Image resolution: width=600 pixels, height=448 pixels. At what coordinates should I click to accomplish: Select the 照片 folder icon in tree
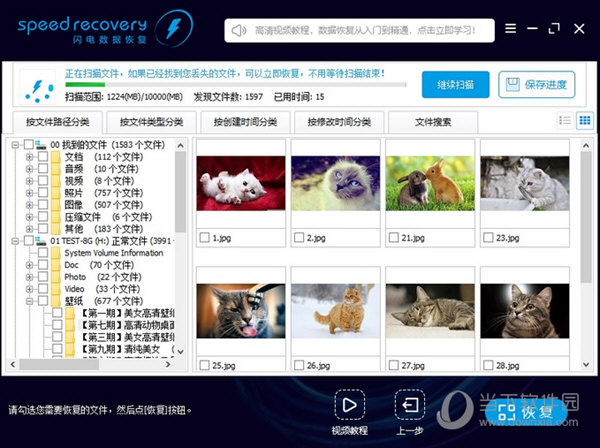(56, 193)
